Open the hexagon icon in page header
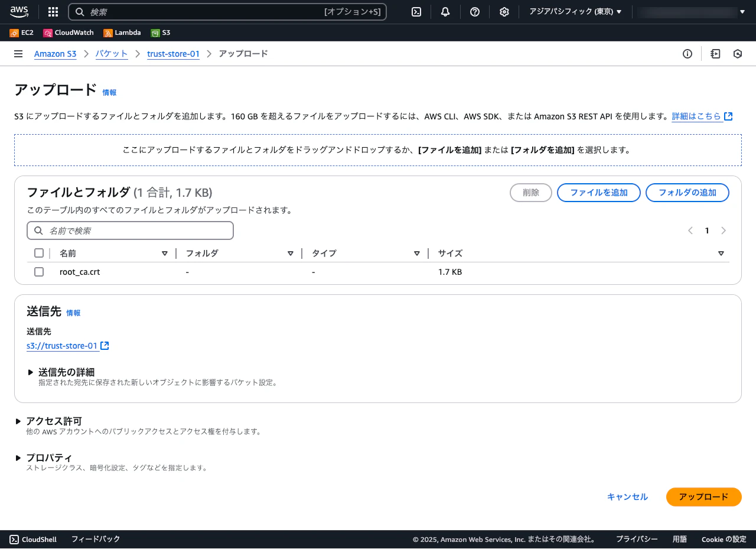 pyautogui.click(x=738, y=54)
